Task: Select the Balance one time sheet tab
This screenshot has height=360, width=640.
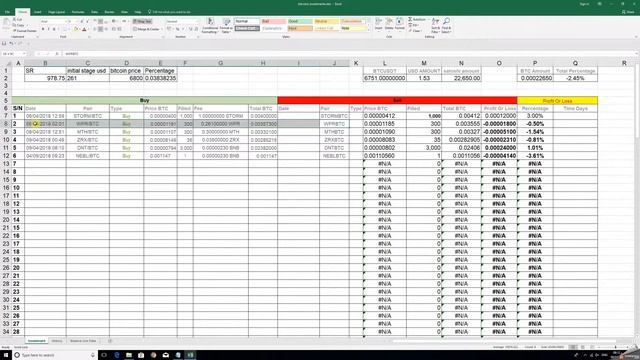Action: tap(83, 341)
